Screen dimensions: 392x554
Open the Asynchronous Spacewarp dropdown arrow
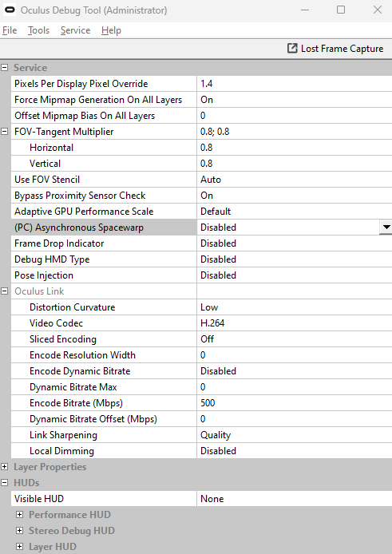coord(386,228)
